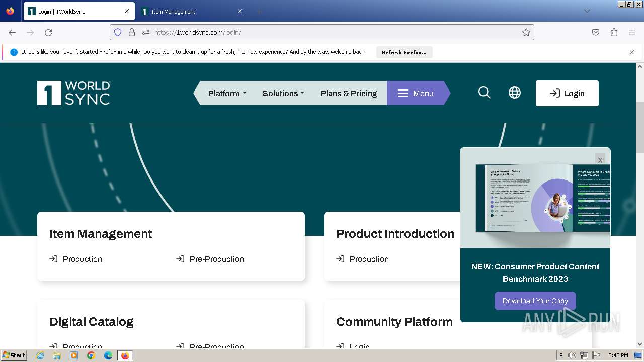Open the Firefox application menu
This screenshot has height=362, width=644.
coord(632,32)
